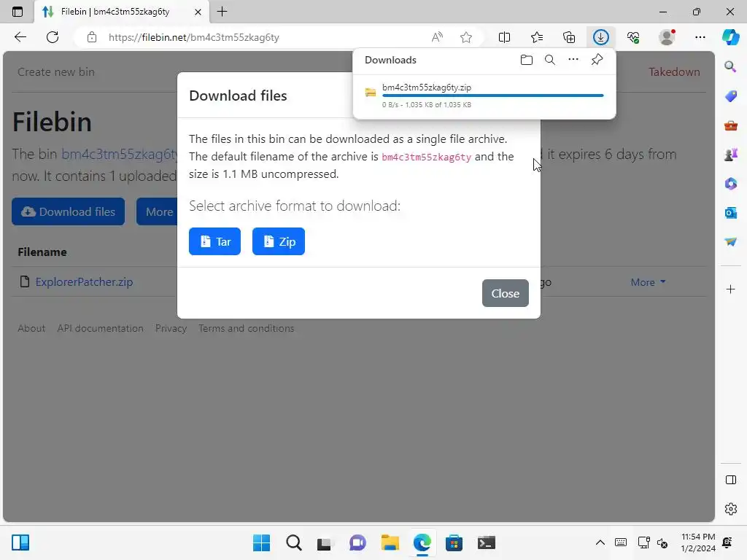Open tab actions menu icon
747x560 pixels.
[x=18, y=12]
